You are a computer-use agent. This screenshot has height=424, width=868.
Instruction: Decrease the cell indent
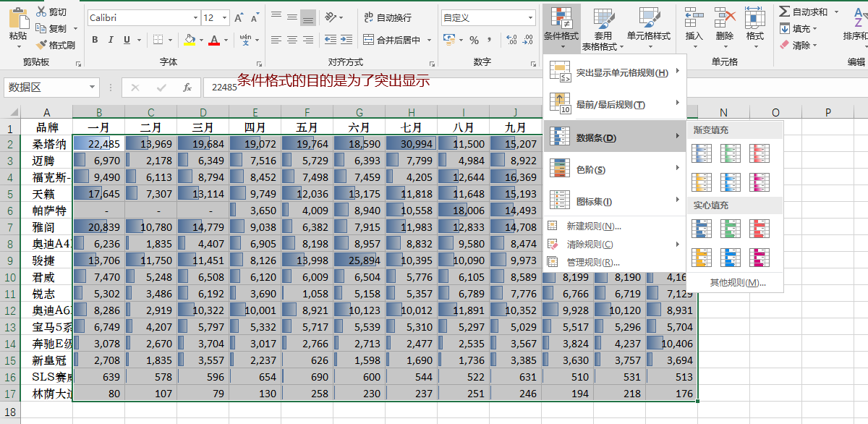tap(331, 40)
